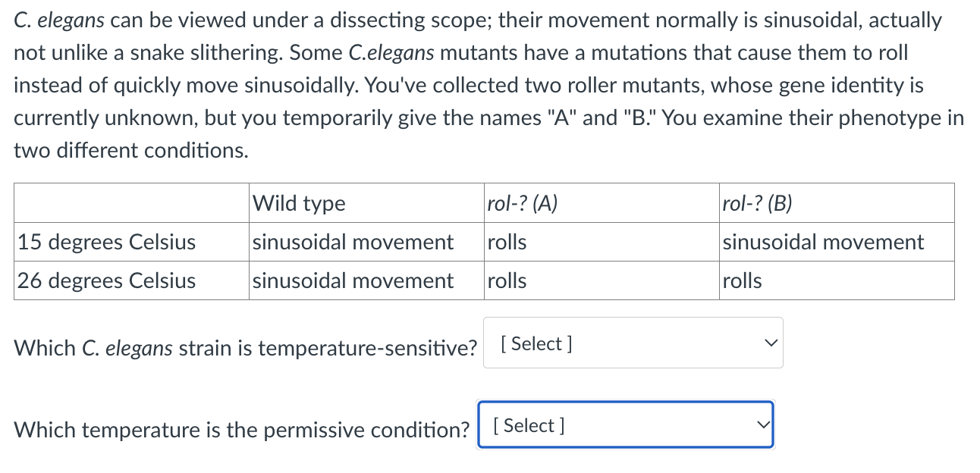Click the "rol-? (A)" column header

point(602,203)
